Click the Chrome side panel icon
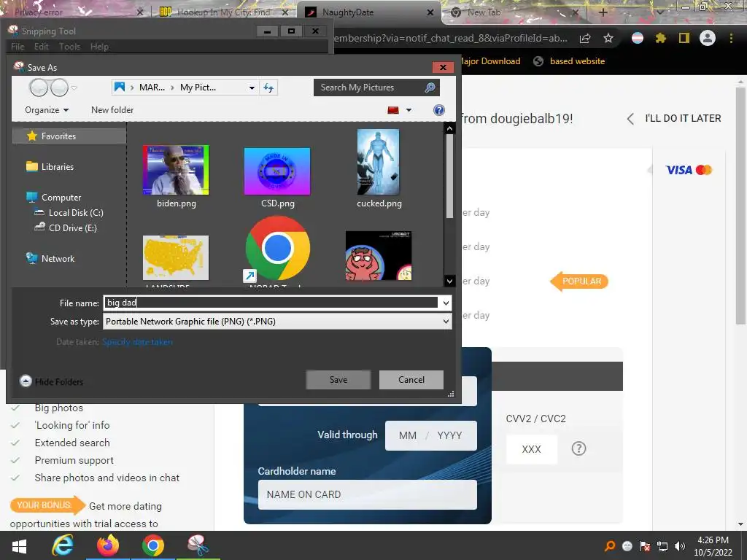The height and width of the screenshot is (560, 747). 684,38
